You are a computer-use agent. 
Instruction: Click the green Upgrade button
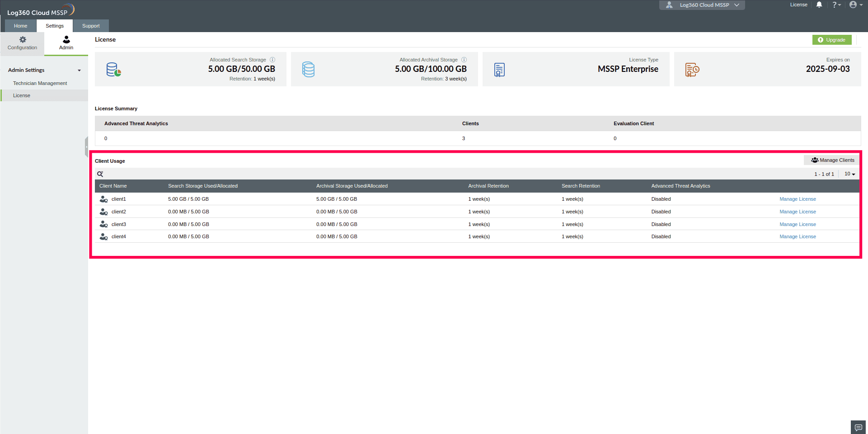[832, 40]
